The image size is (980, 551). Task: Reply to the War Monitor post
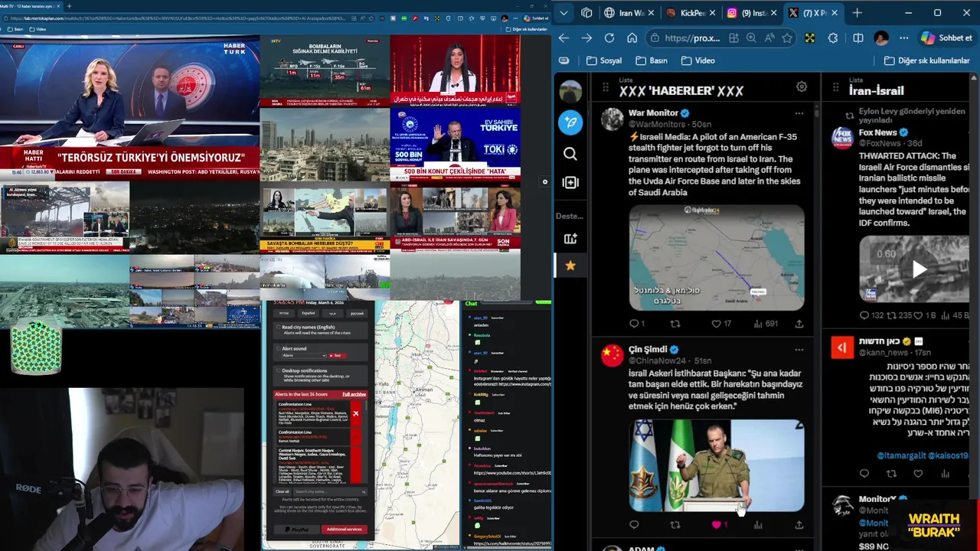click(x=634, y=324)
